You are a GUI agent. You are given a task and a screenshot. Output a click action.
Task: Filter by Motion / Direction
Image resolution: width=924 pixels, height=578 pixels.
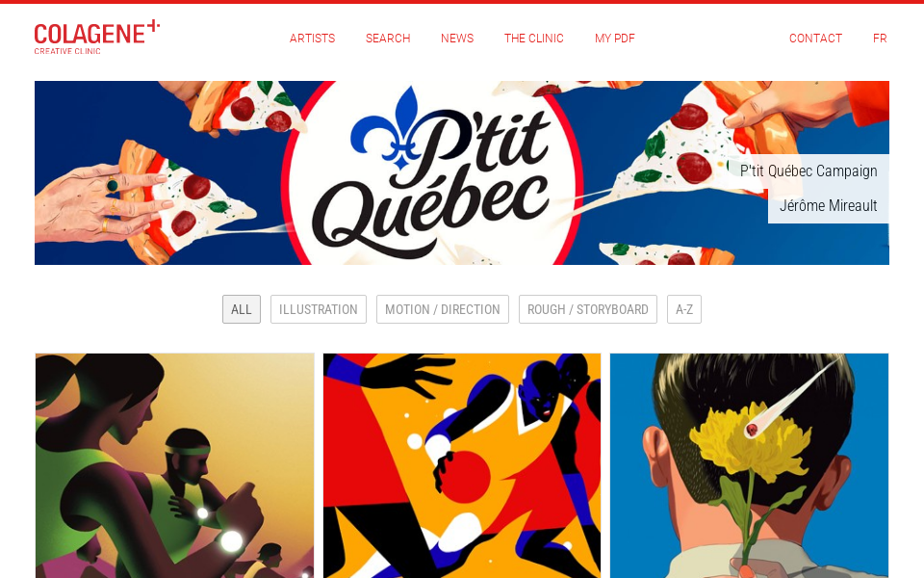tap(443, 309)
